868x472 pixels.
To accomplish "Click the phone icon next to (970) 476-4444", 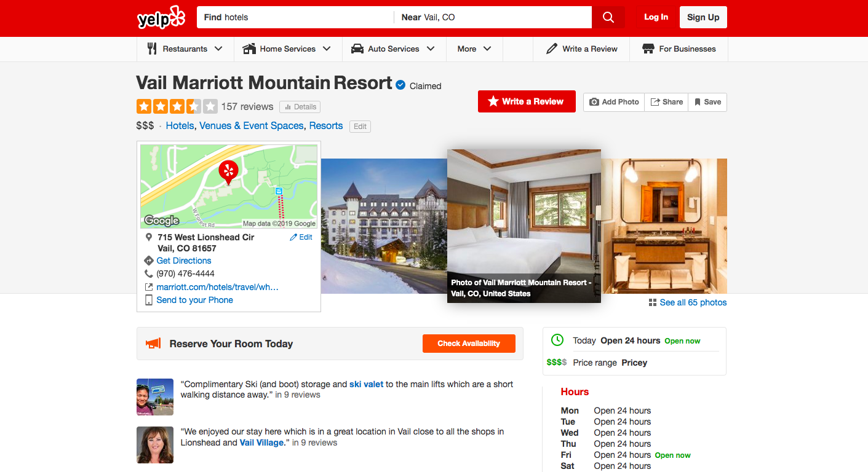I will pyautogui.click(x=149, y=273).
